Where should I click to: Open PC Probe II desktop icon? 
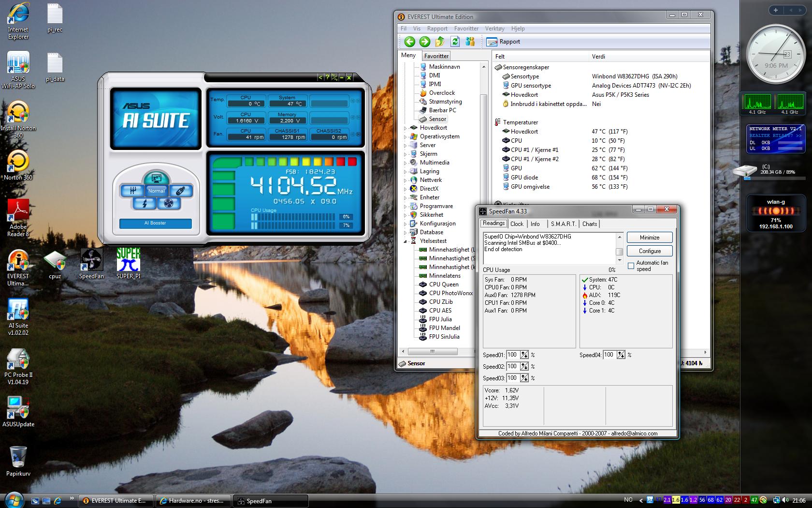18,366
